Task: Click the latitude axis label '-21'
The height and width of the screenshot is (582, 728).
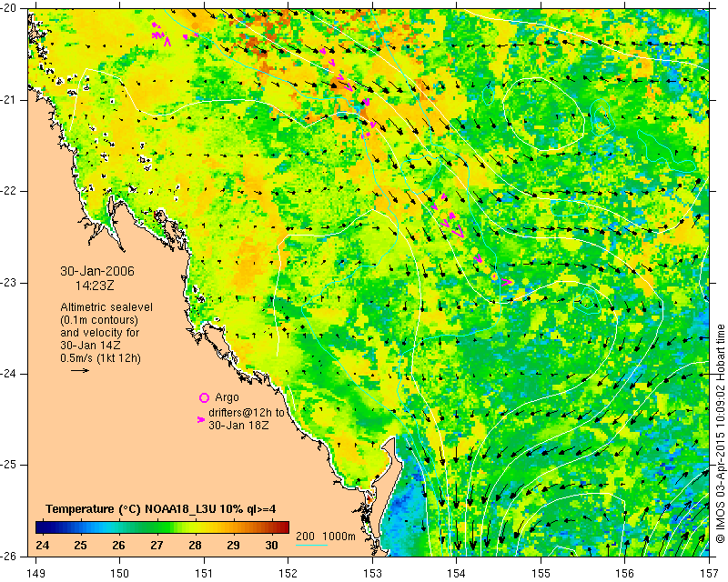Action: (9, 100)
